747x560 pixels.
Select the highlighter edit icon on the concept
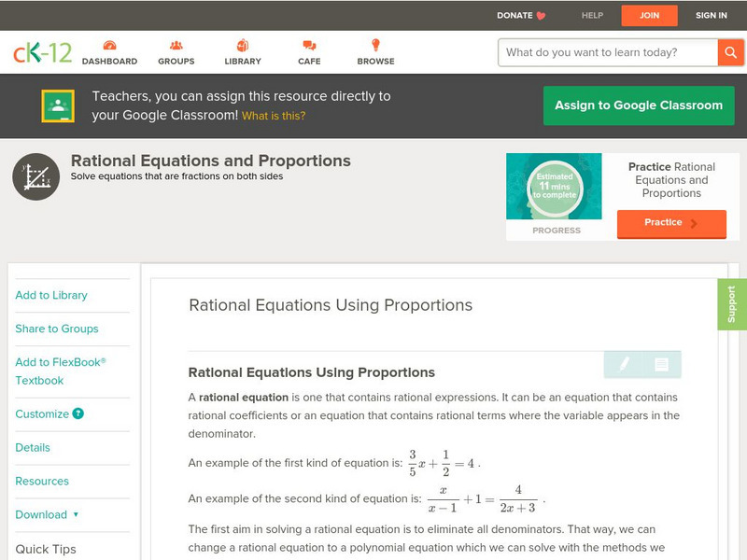(625, 364)
